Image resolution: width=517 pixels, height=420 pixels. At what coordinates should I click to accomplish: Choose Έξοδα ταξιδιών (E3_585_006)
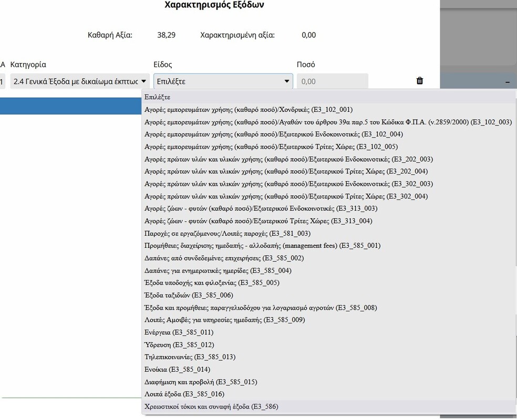click(188, 295)
